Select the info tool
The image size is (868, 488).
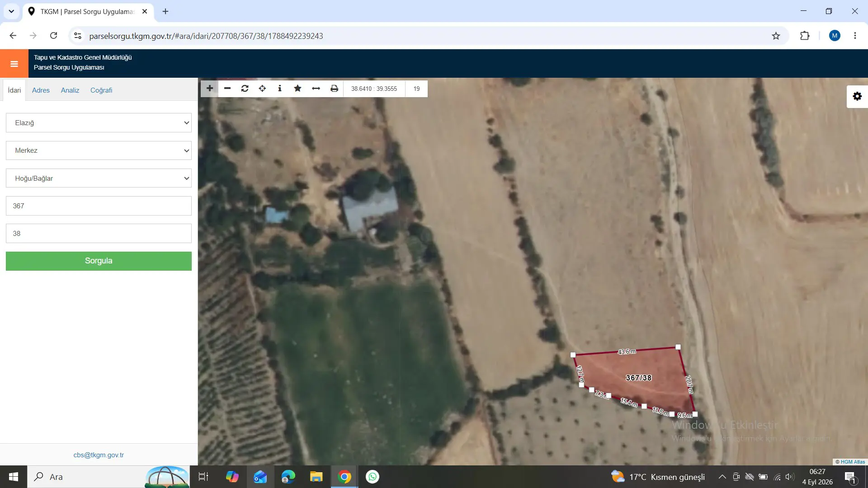(x=280, y=89)
